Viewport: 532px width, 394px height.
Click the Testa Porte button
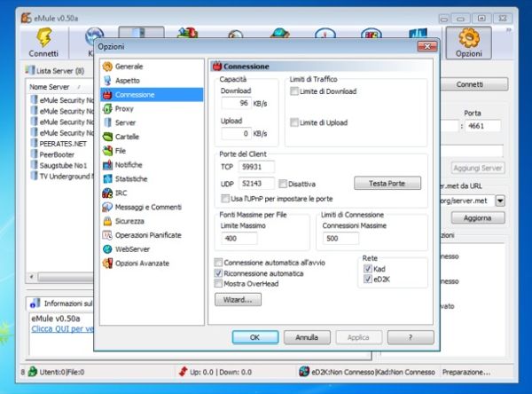[x=387, y=184]
